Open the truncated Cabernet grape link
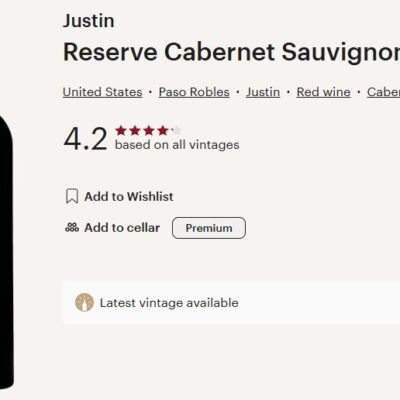The image size is (400, 400). pyautogui.click(x=383, y=92)
